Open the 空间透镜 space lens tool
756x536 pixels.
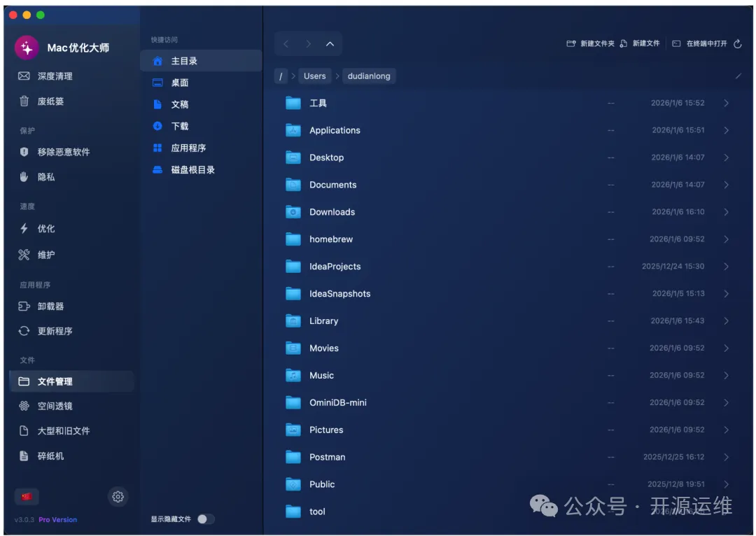(55, 407)
